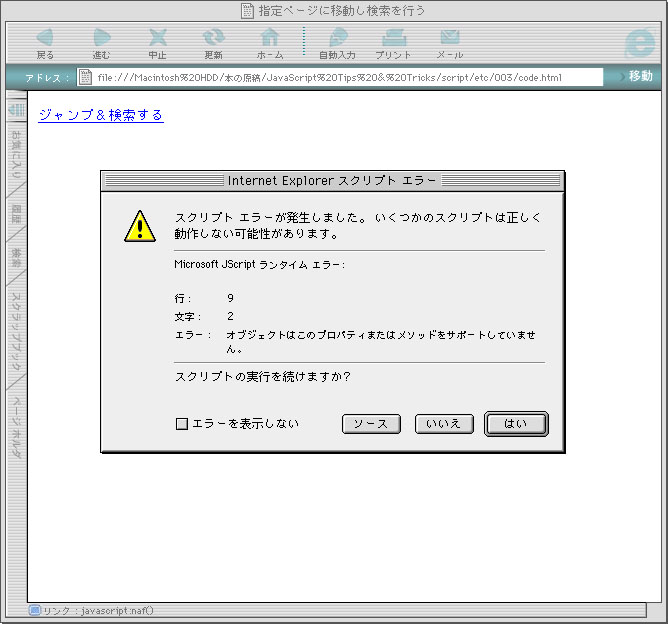
Task: Click the page icon in address bar
Action: (x=86, y=77)
